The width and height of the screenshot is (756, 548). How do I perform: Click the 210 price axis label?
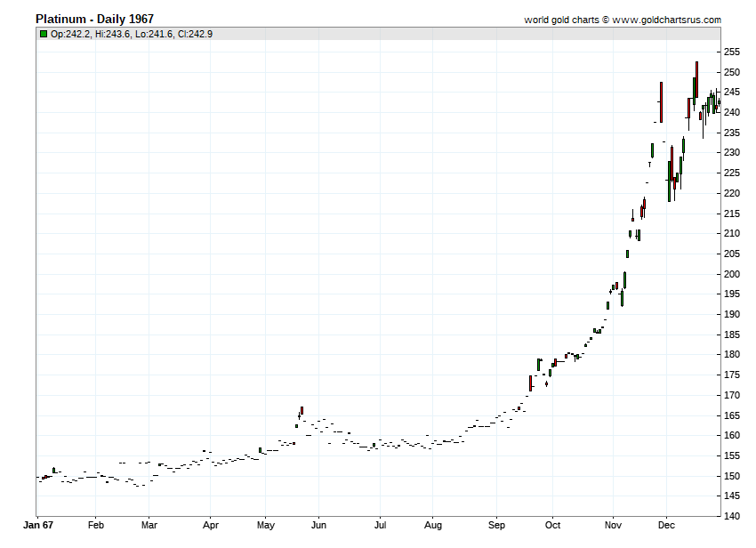(x=731, y=233)
